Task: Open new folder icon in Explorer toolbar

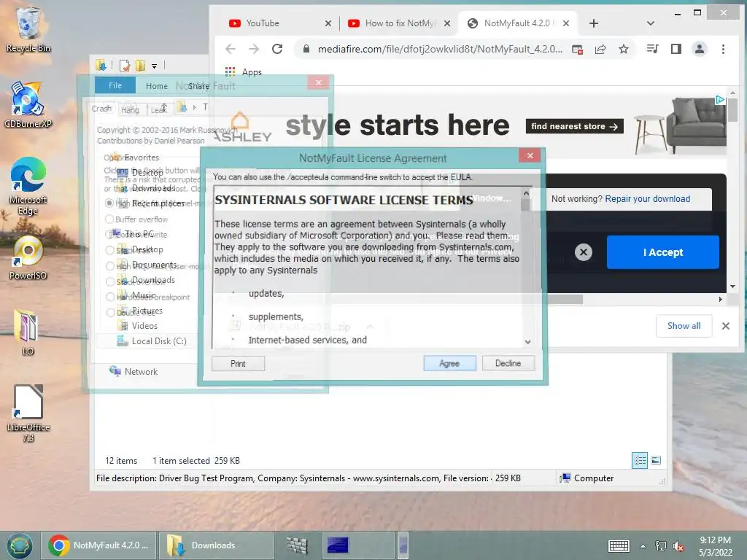Action: tap(140, 66)
